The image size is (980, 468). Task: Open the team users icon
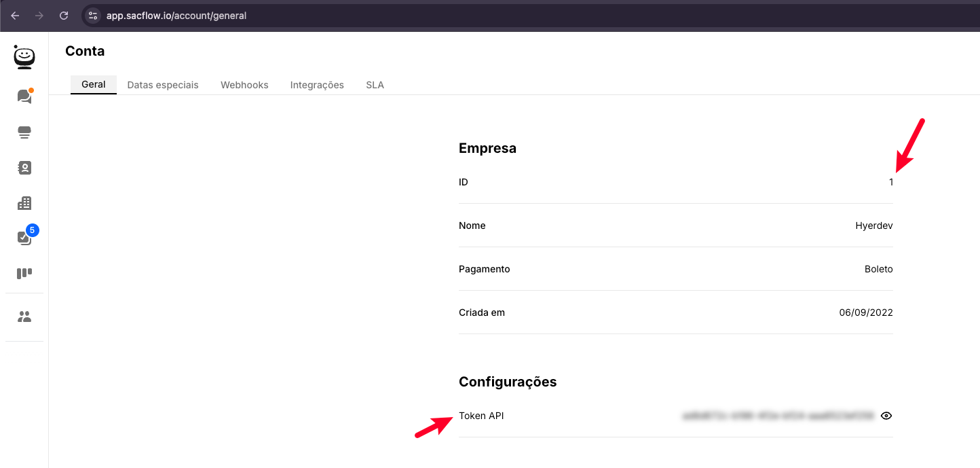click(24, 317)
